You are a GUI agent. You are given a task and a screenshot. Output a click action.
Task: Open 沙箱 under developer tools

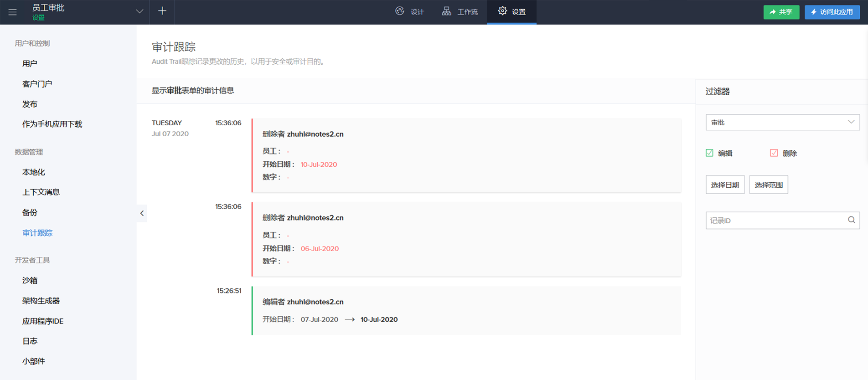[x=30, y=280]
